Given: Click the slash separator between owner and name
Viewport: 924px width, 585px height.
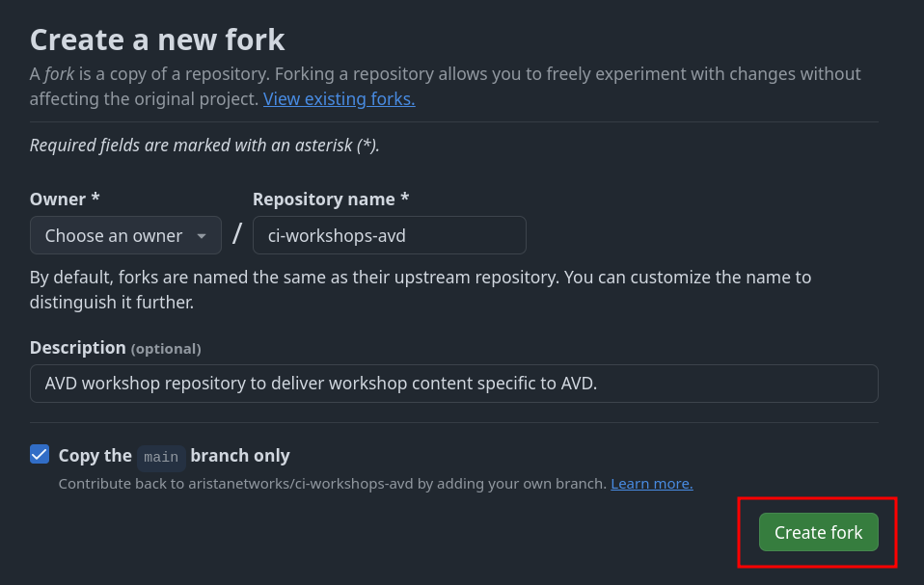Looking at the screenshot, I should (237, 233).
